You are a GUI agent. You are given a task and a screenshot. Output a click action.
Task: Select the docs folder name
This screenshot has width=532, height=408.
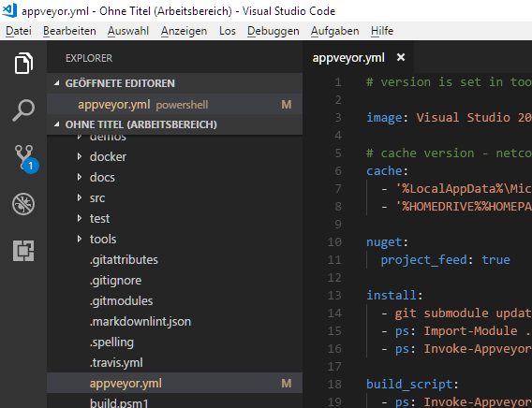tap(102, 178)
